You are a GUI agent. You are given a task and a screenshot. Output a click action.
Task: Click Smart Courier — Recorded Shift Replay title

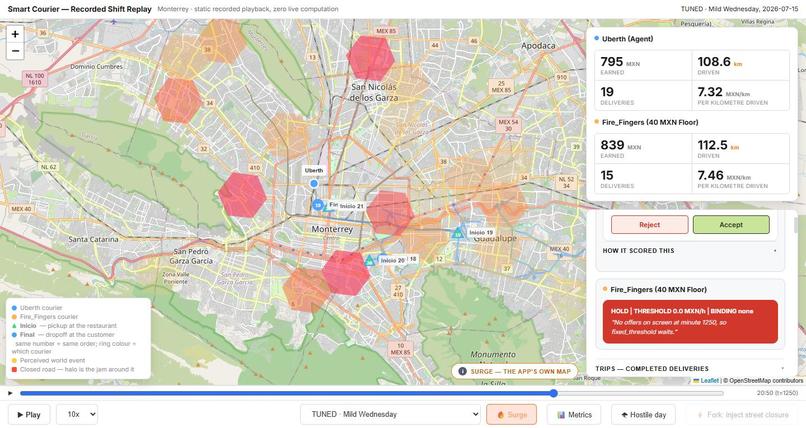(80, 9)
